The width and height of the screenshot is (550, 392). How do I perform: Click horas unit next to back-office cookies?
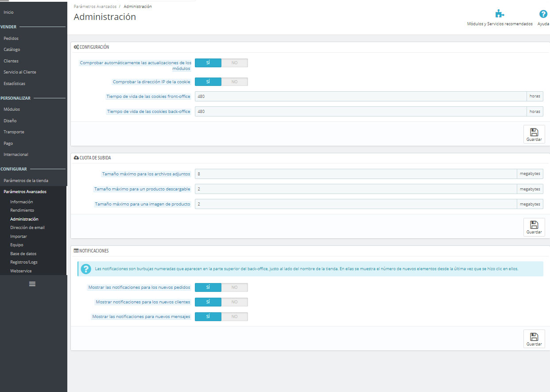point(535,112)
